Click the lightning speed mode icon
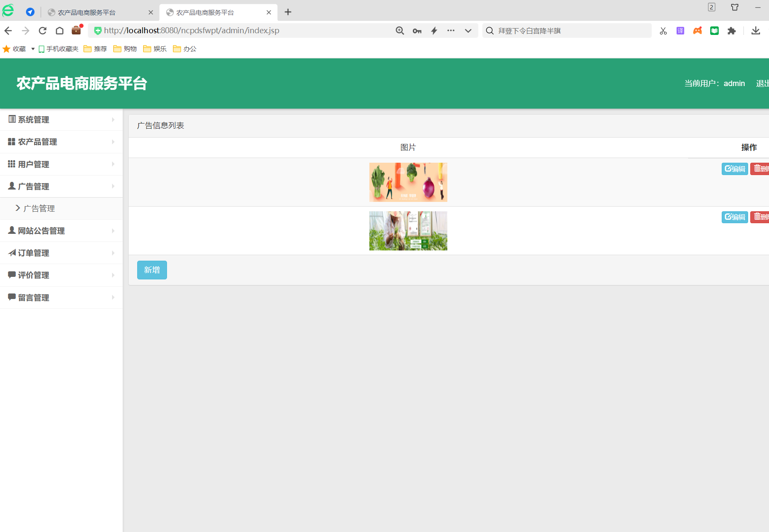 click(434, 31)
